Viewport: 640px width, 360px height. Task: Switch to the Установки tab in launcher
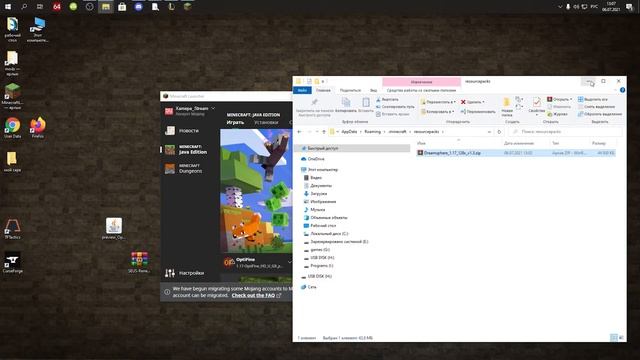click(266, 122)
